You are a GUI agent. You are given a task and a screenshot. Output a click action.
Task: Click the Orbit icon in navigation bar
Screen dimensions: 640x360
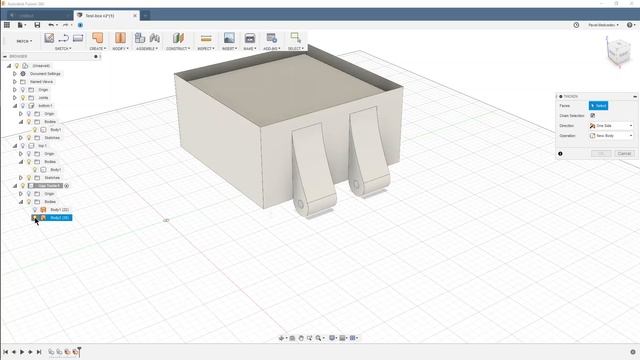(x=282, y=338)
